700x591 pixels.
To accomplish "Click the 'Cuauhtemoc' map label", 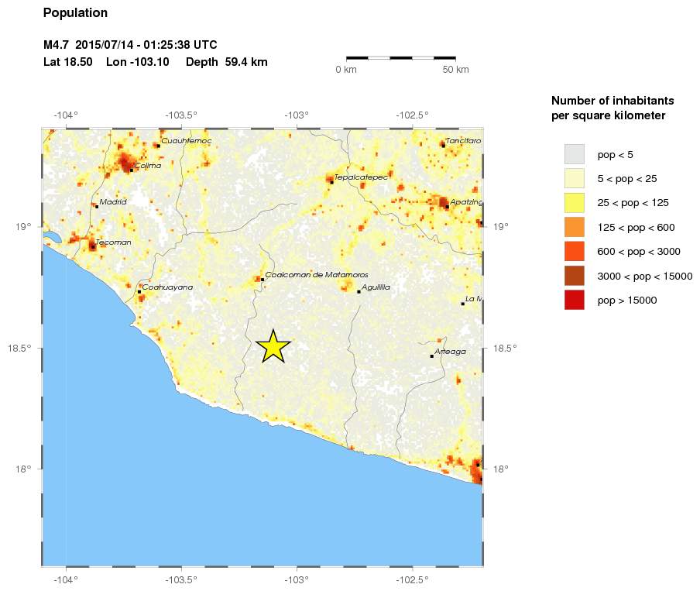I will click(187, 141).
